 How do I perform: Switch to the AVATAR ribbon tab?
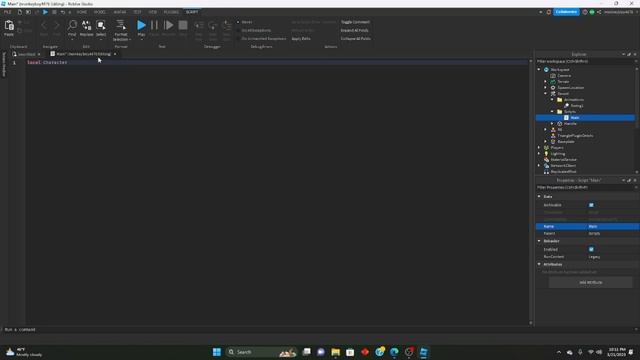tap(120, 12)
